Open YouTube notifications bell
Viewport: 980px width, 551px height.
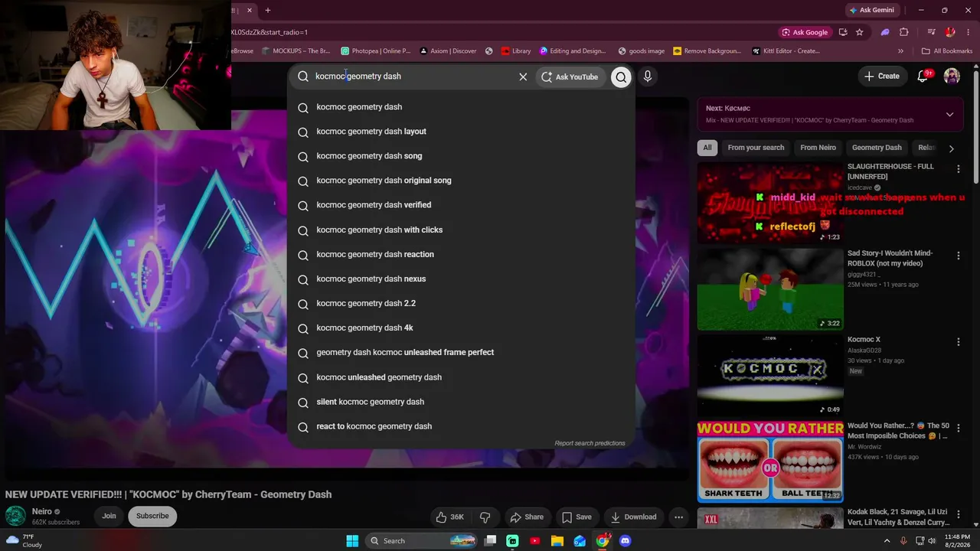click(923, 76)
